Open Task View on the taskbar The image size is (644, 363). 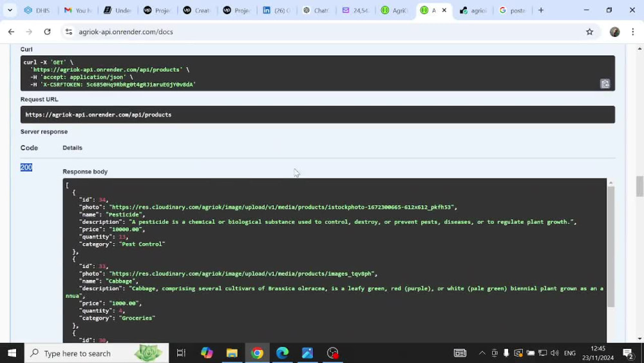point(181,353)
